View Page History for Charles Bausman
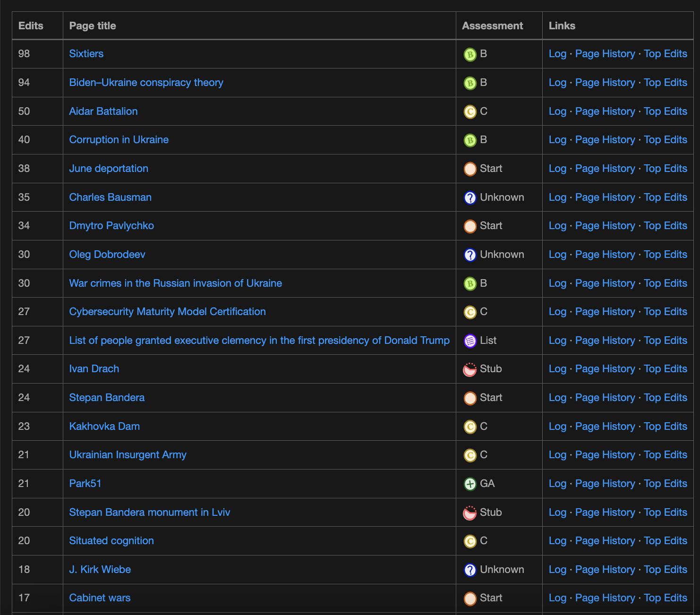The image size is (700, 615). [x=605, y=197]
